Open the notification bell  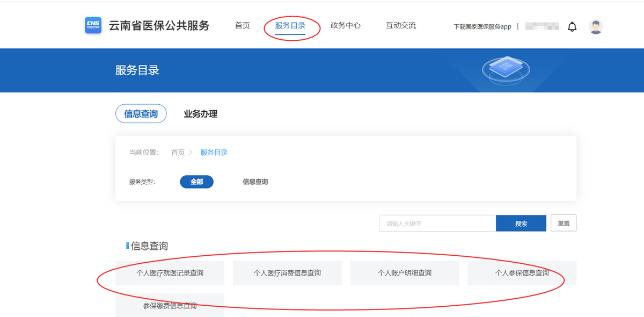pyautogui.click(x=572, y=25)
